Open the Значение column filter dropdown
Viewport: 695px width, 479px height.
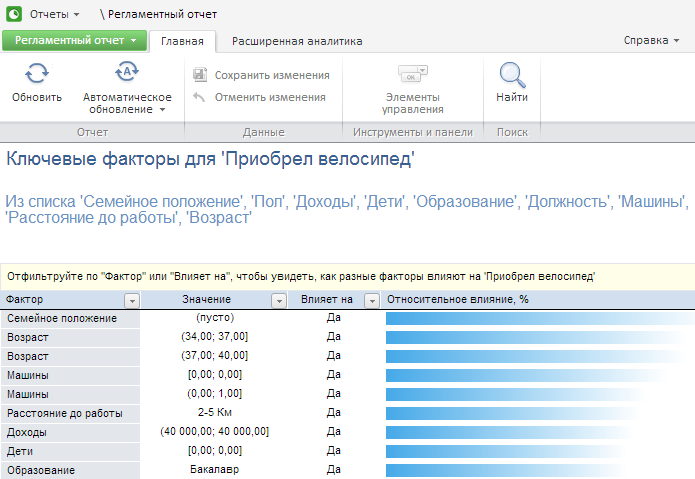click(280, 300)
